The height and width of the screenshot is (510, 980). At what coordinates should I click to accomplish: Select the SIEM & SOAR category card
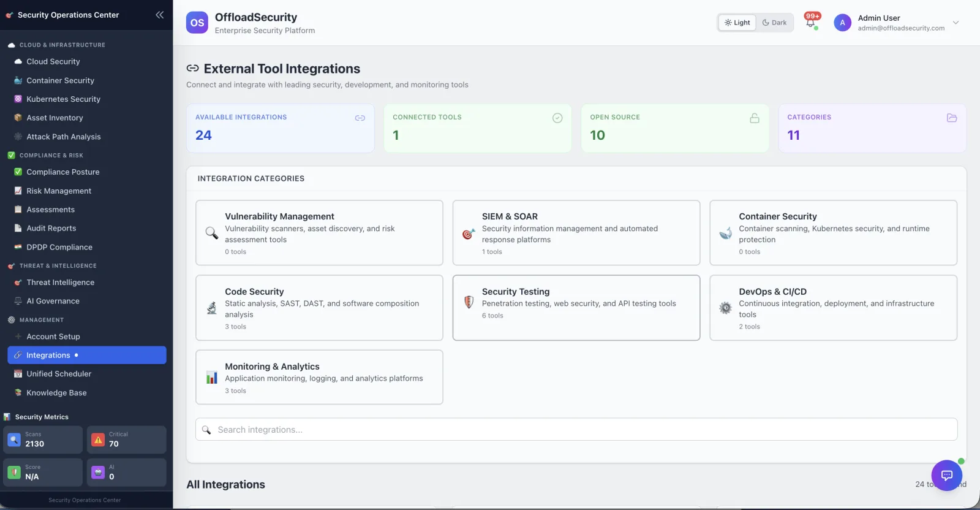pyautogui.click(x=576, y=233)
